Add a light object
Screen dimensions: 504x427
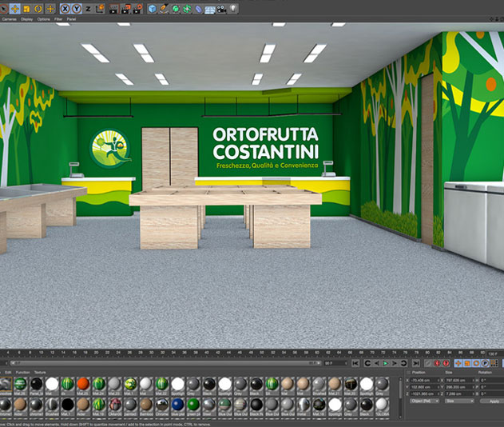[x=233, y=8]
